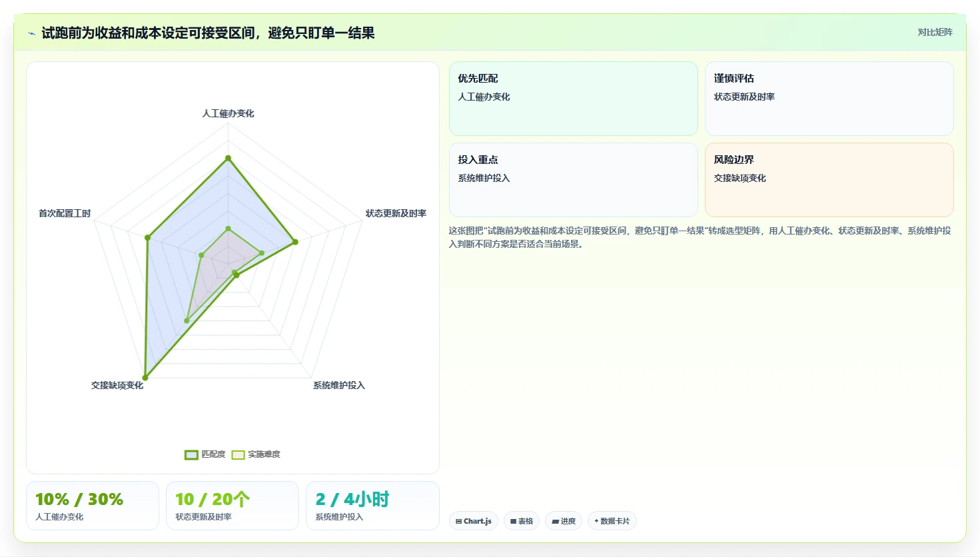The image size is (980, 557).
Task: Click the 对比矩阵 label in the header
Action: tap(935, 32)
